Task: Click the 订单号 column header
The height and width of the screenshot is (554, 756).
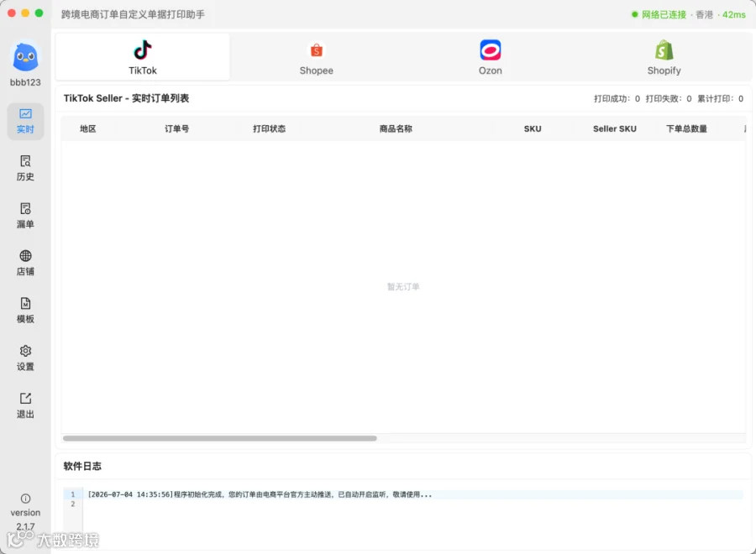Action: pyautogui.click(x=177, y=128)
